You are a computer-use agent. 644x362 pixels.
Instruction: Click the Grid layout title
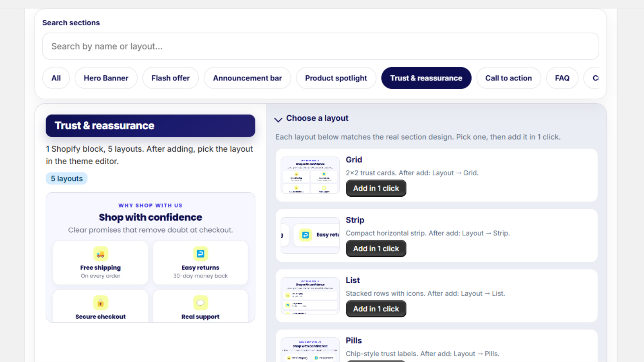click(354, 160)
